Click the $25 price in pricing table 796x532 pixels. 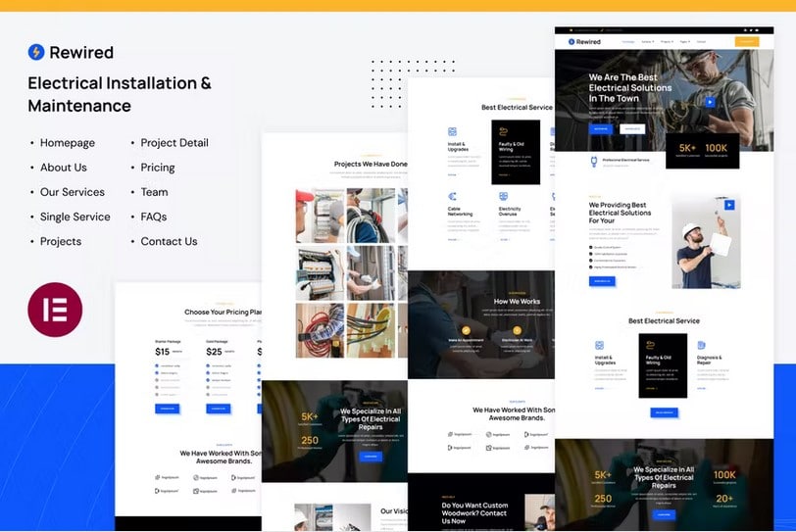214,352
